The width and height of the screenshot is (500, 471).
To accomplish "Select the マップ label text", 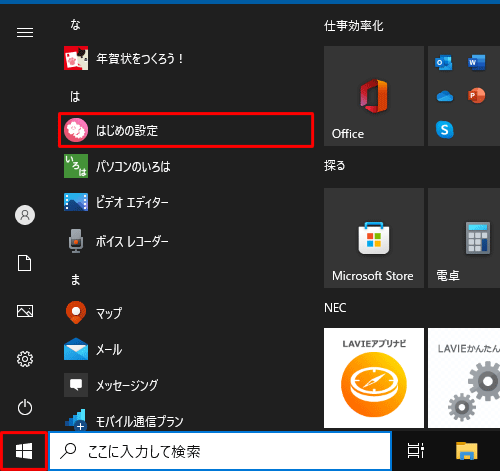I will pos(109,313).
